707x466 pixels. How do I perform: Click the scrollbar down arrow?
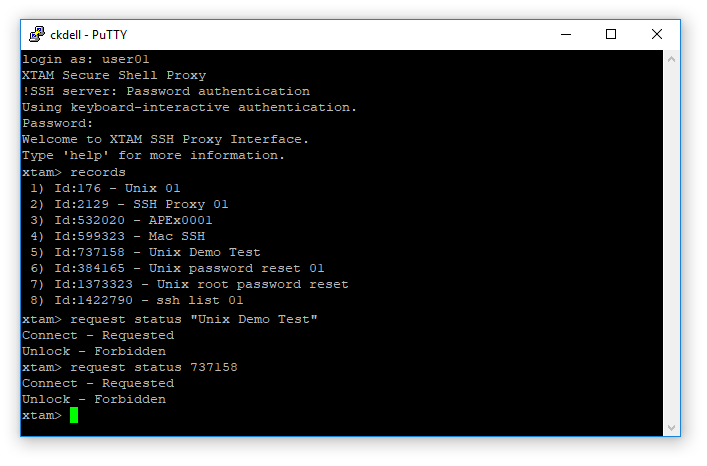[x=672, y=428]
